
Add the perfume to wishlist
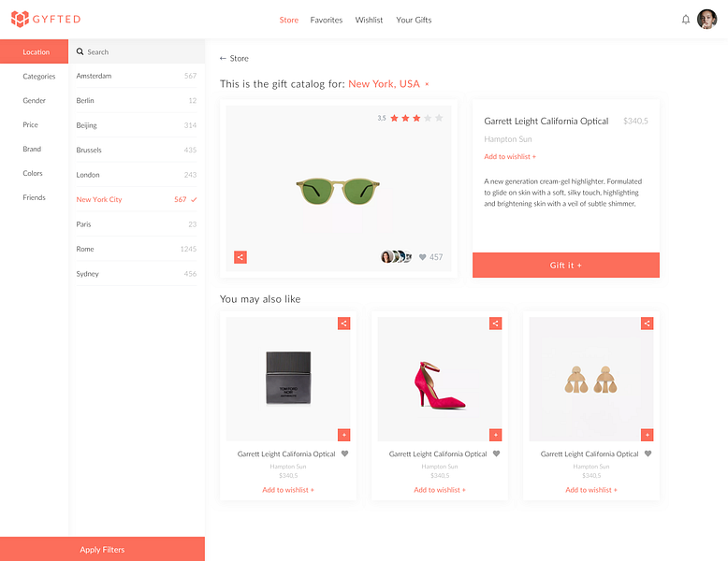pos(288,490)
